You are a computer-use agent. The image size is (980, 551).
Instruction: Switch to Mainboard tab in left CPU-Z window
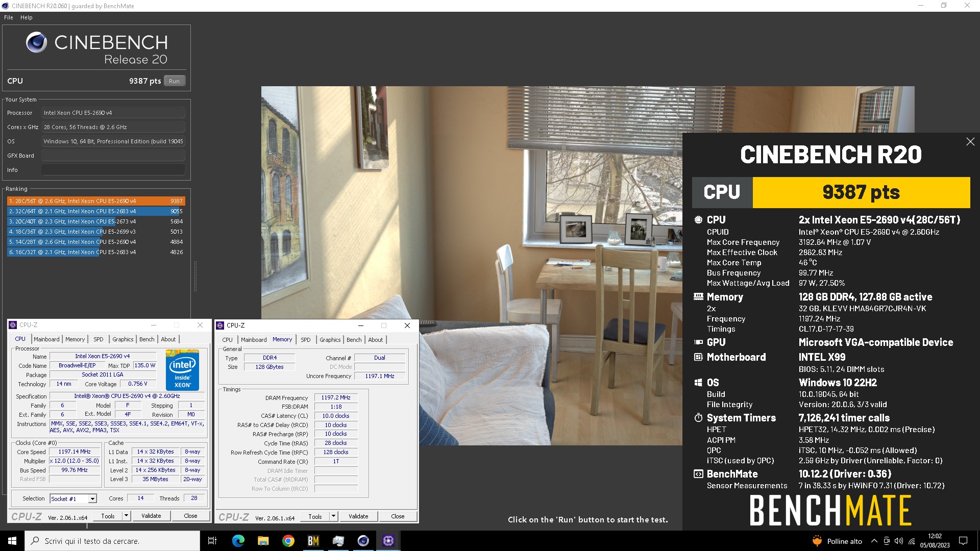tap(46, 339)
